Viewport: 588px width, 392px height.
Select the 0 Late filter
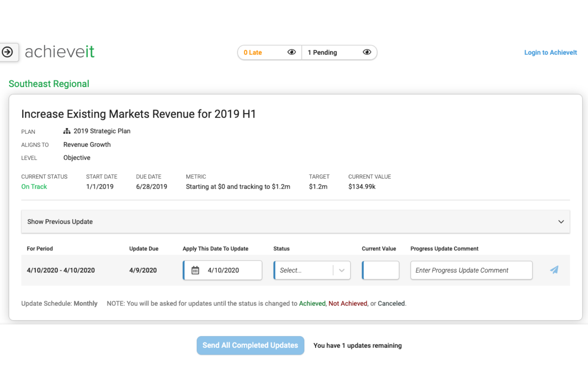click(253, 52)
